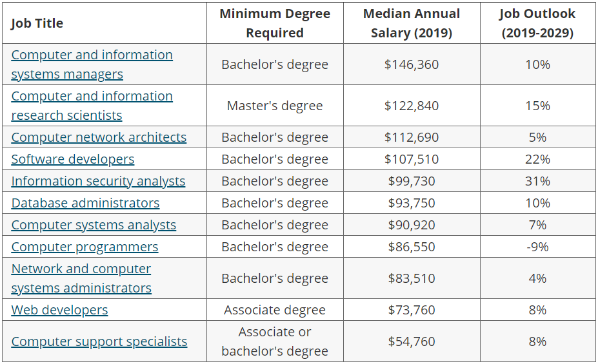Viewport: 598px width, 364px height.
Task: Open the Web developers link
Action: (x=59, y=310)
